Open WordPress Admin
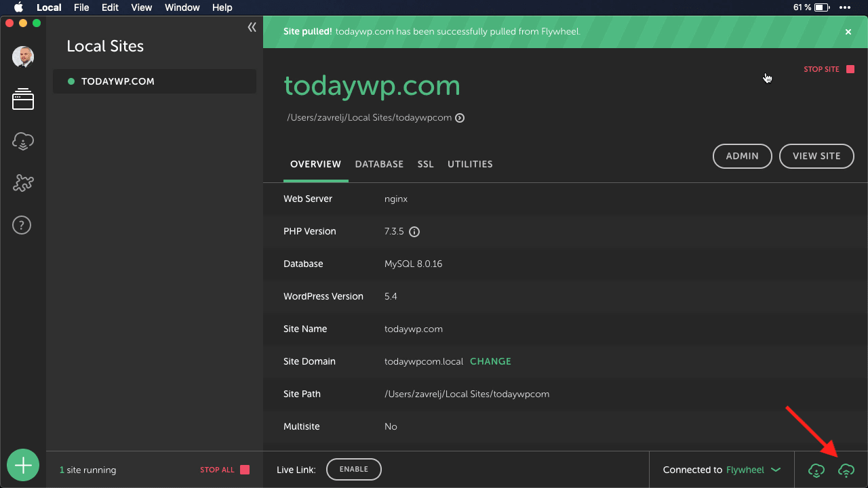Viewport: 868px width, 488px height. (x=743, y=156)
